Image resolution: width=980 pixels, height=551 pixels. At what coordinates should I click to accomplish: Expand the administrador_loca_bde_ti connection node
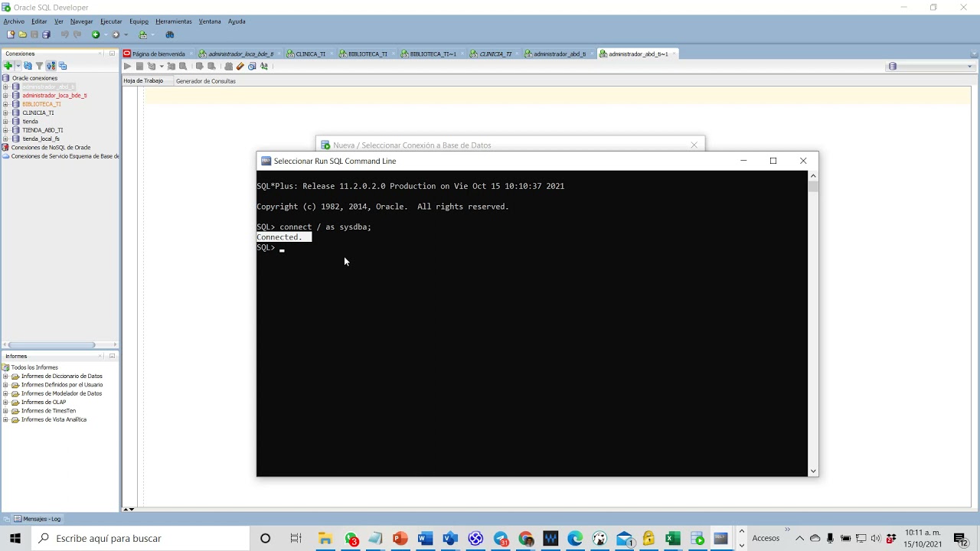tap(5, 96)
